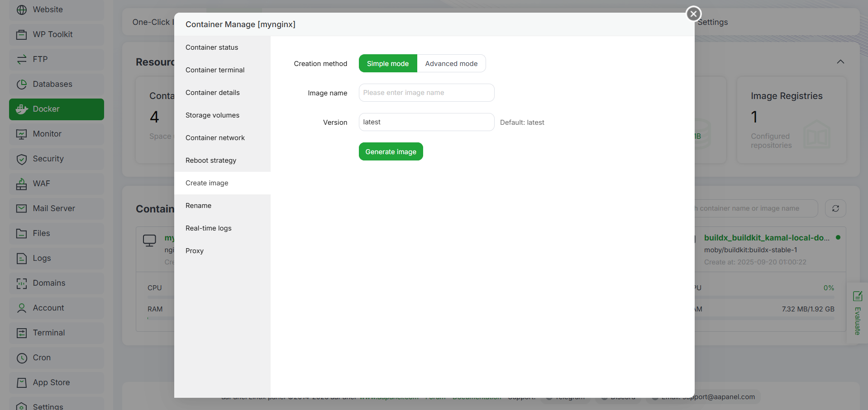
Task: Click the App Store bag icon
Action: coord(21,382)
